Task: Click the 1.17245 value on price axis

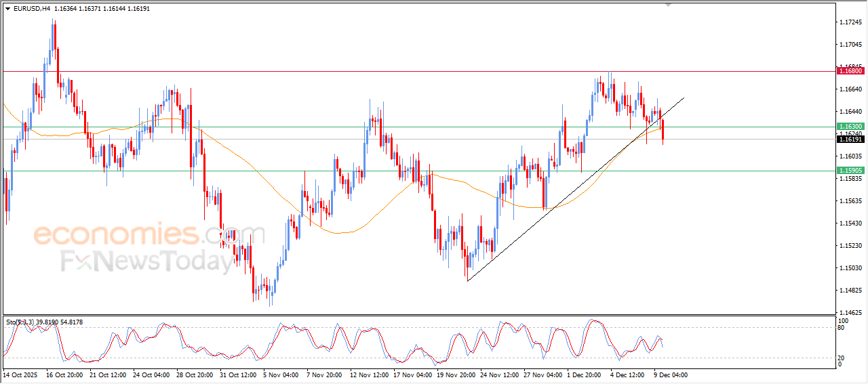Action: [850, 22]
